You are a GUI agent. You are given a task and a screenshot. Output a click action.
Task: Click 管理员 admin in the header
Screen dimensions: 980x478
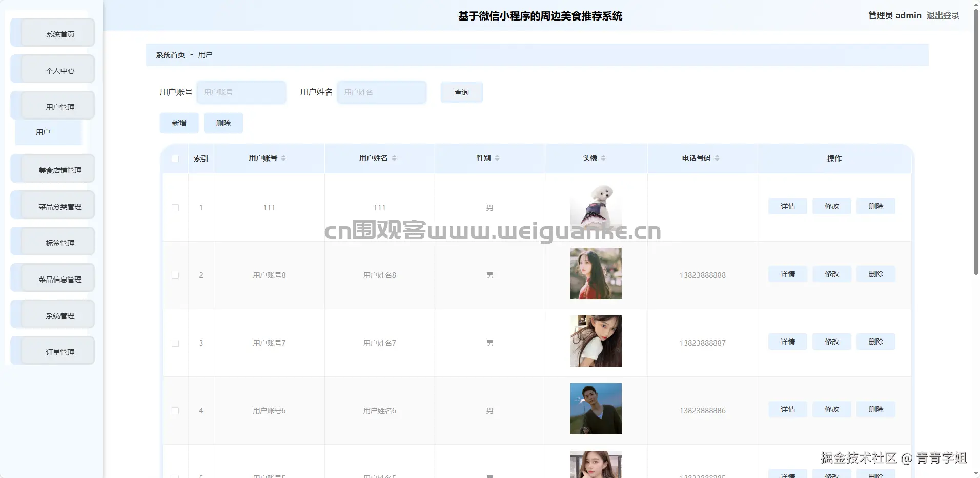pyautogui.click(x=895, y=15)
